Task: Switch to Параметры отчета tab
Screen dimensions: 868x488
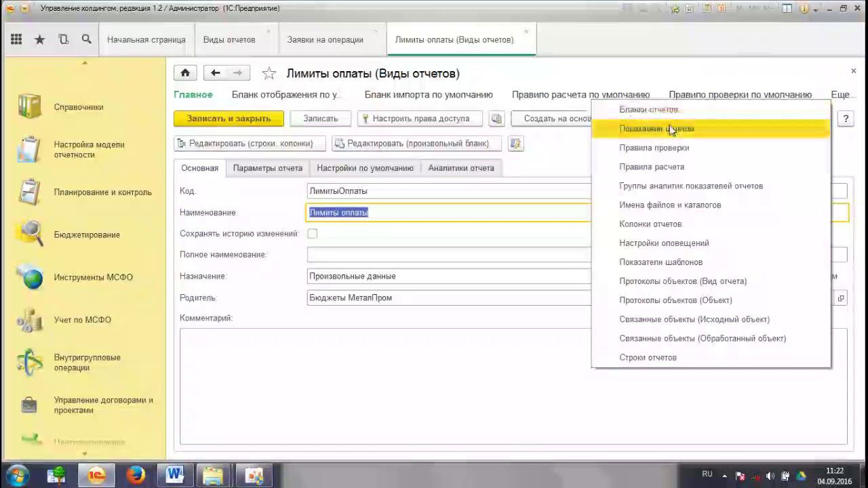Action: (x=267, y=168)
